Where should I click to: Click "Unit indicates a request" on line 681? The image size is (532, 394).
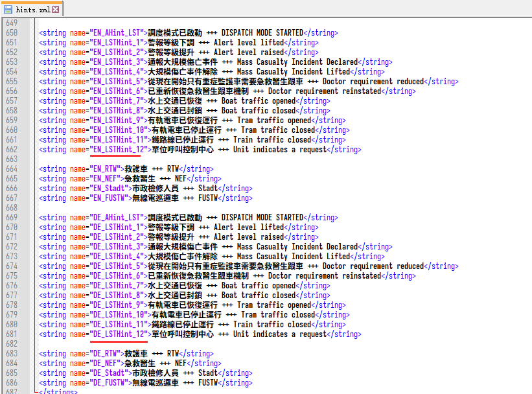point(280,334)
